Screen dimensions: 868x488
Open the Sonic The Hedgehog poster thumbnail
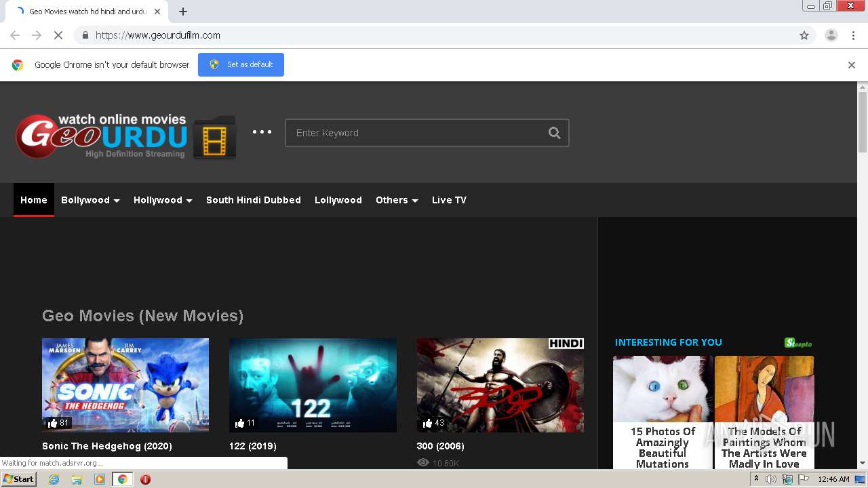[125, 385]
